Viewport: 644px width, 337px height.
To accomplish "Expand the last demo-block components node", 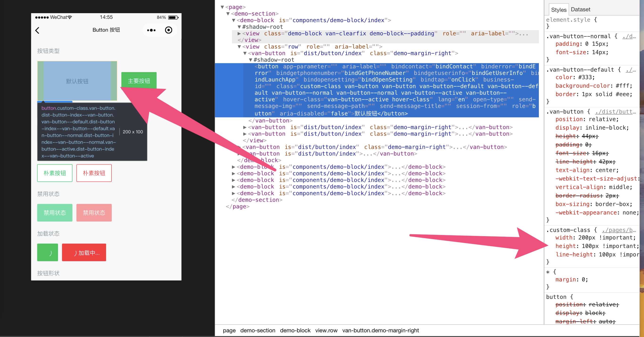I will pos(233,193).
